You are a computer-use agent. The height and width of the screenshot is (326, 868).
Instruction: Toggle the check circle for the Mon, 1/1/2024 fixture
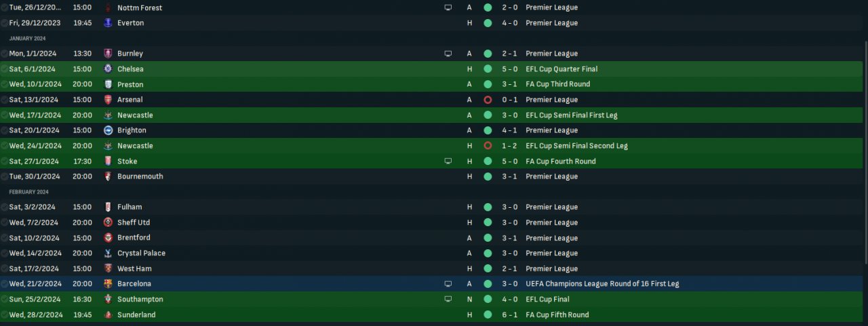click(x=5, y=54)
